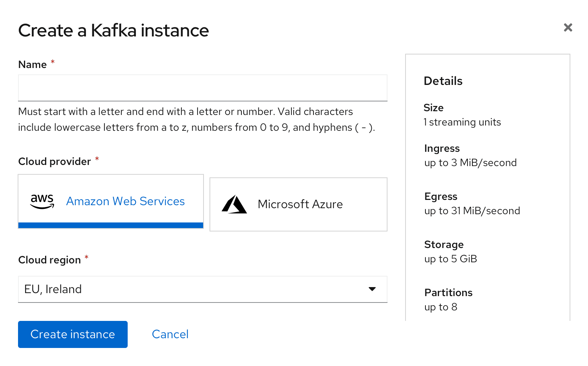Click the Create a Kafka instance title

[x=113, y=30]
